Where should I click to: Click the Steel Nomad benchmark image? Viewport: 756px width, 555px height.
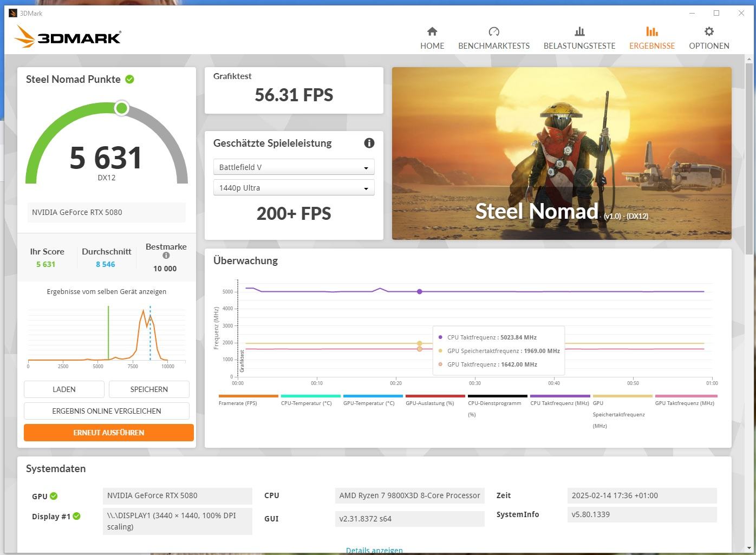click(562, 153)
